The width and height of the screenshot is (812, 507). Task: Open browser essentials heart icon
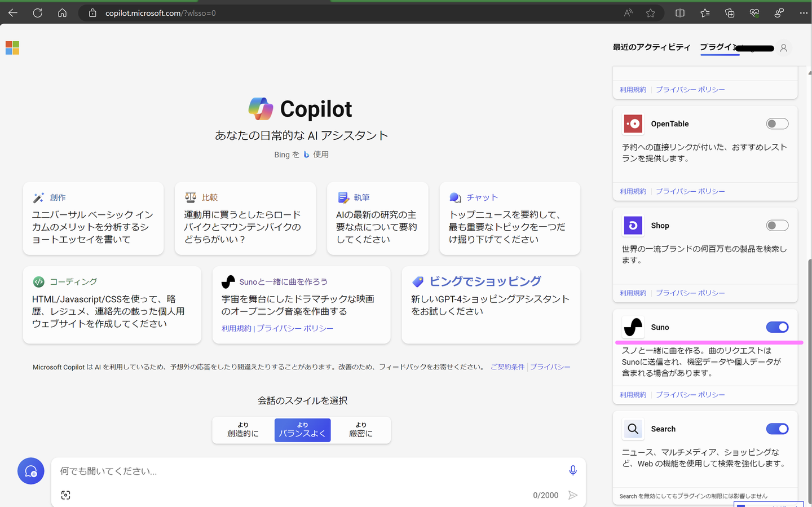[754, 13]
